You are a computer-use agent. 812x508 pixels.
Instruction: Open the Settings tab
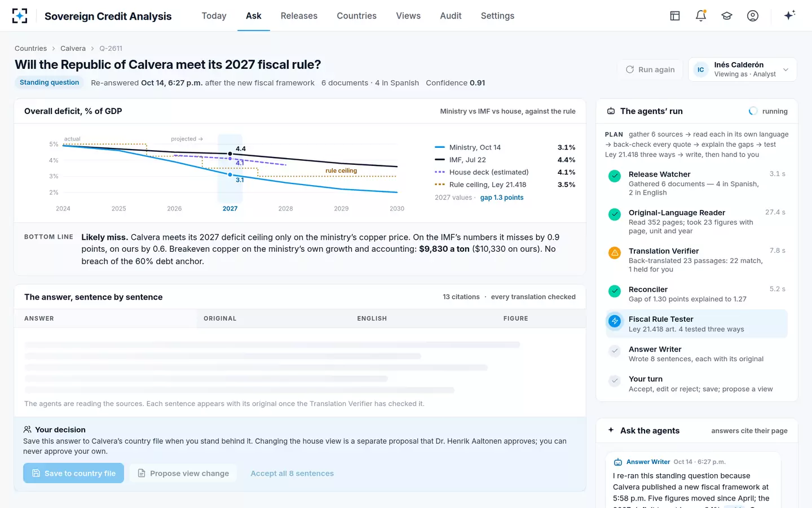[497, 16]
